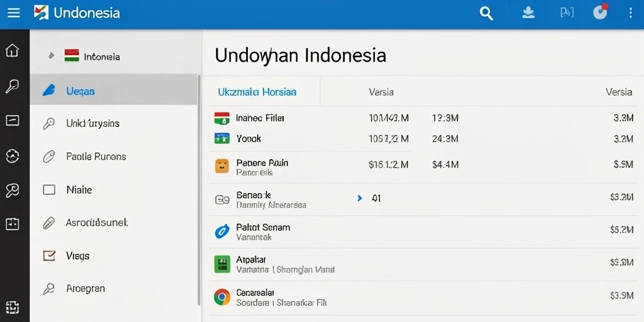Image resolution: width=644 pixels, height=322 pixels.
Task: Click the translate icon in header
Action: [567, 13]
